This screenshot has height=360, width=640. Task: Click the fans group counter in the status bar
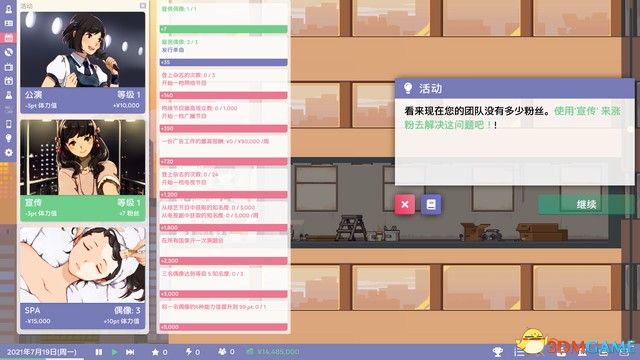pos(227,352)
